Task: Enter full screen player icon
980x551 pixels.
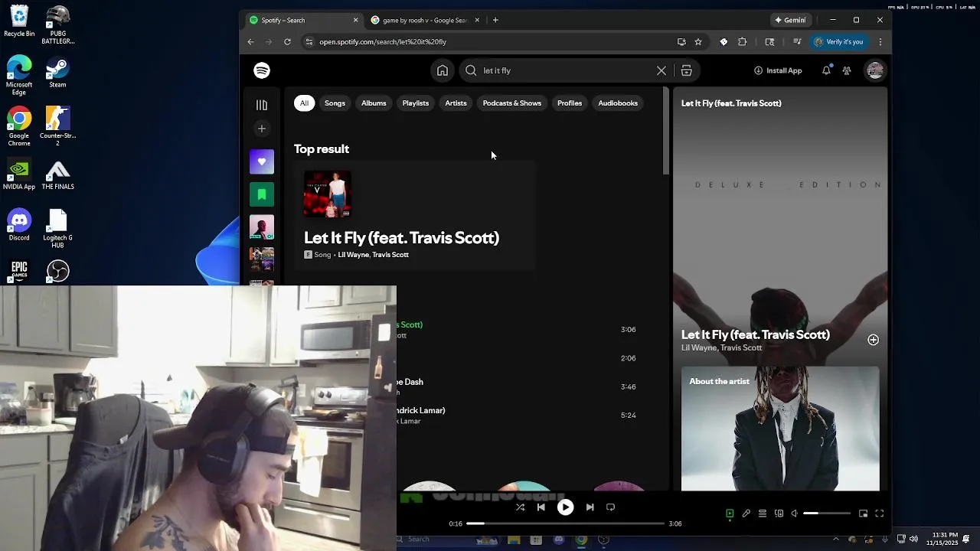Action: [x=879, y=514]
